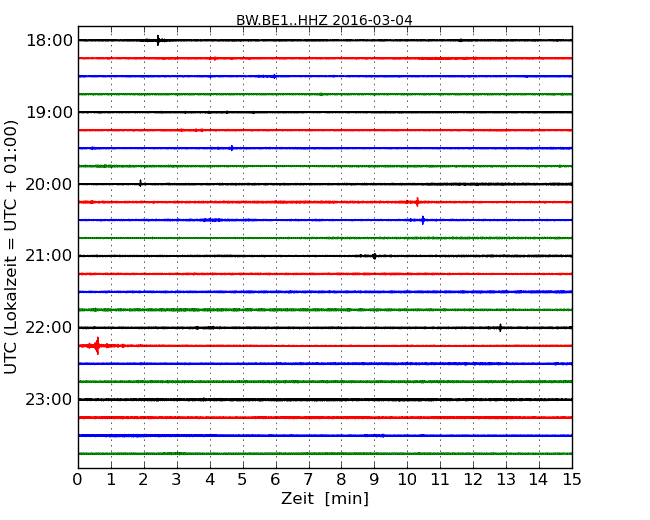Select the 23:00 label on the time axis

(49, 399)
